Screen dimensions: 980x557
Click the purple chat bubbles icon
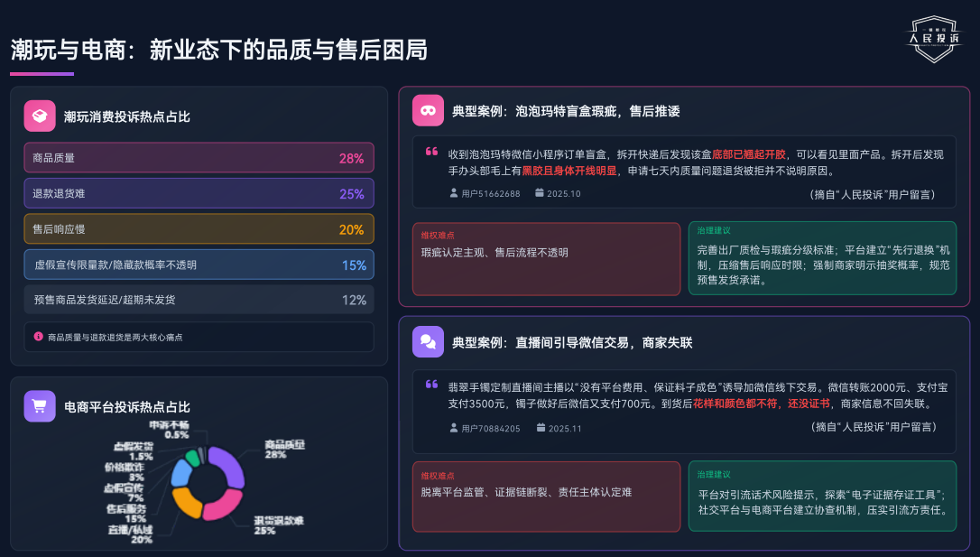point(428,341)
